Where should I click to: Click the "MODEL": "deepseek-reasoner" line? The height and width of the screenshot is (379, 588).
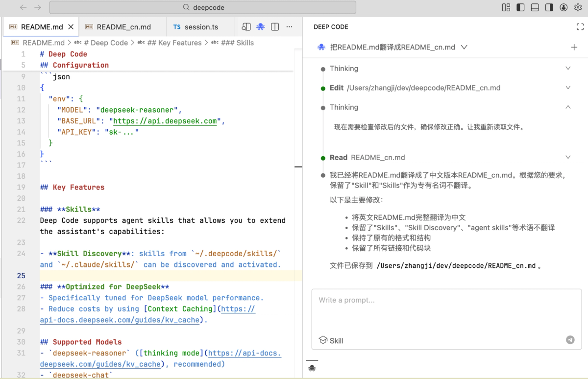click(120, 110)
